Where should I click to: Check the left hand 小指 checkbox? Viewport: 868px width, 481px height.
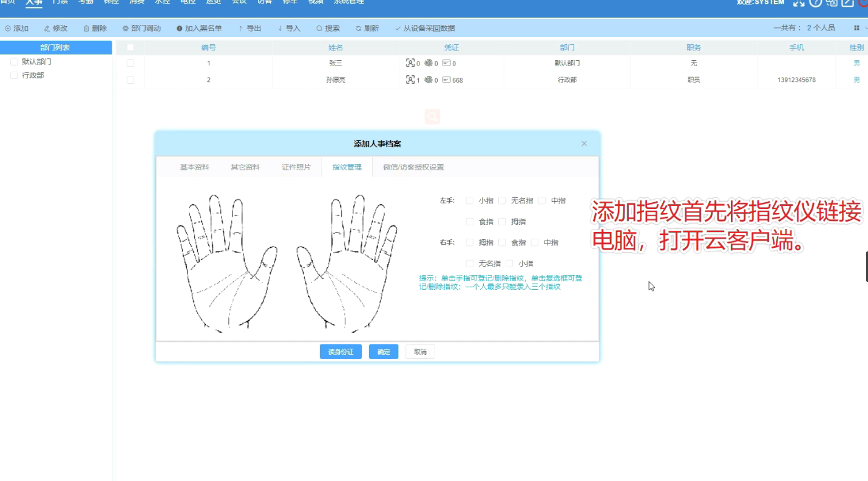470,200
